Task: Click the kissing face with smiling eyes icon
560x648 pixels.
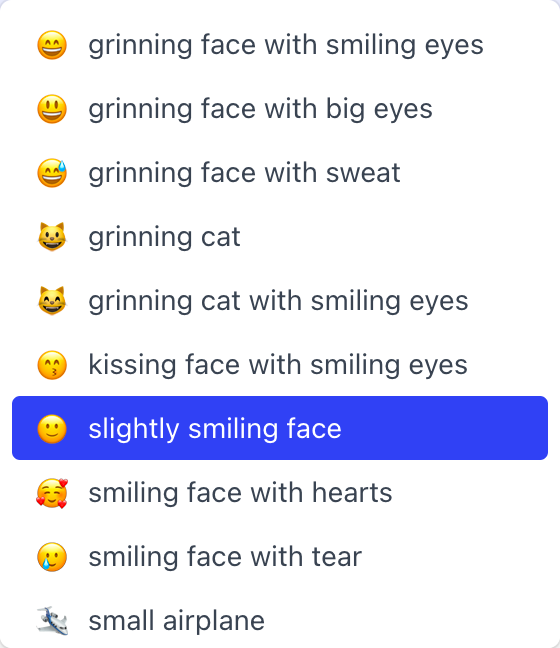Action: coord(52,365)
